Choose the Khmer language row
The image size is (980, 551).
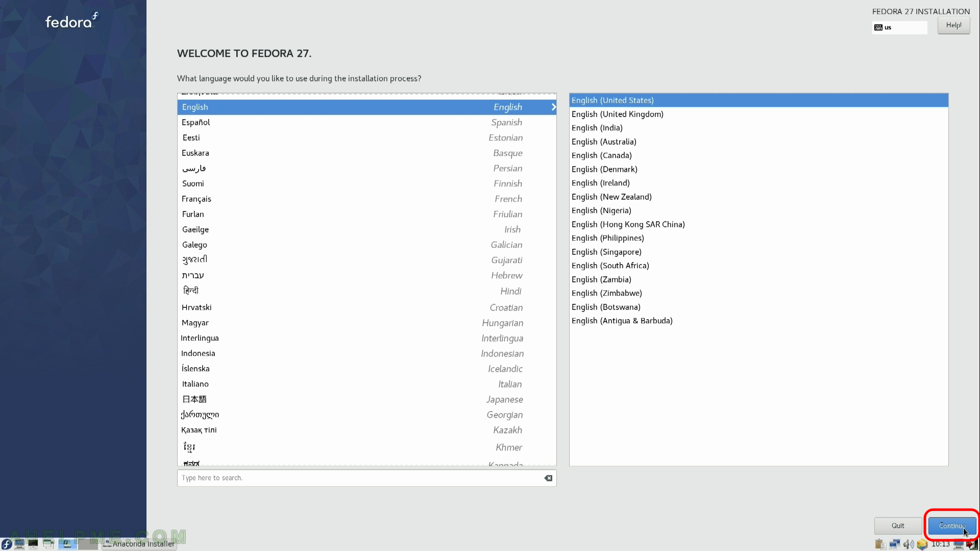366,447
